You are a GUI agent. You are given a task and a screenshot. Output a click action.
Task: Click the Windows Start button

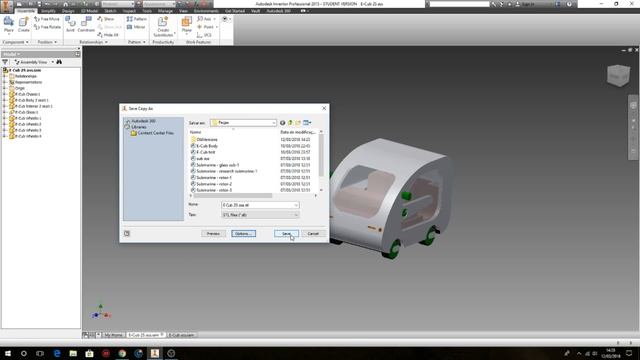pos(8,353)
